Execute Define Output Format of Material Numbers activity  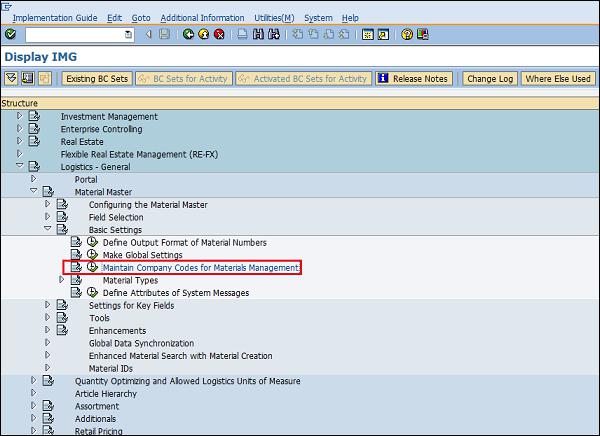(92, 243)
